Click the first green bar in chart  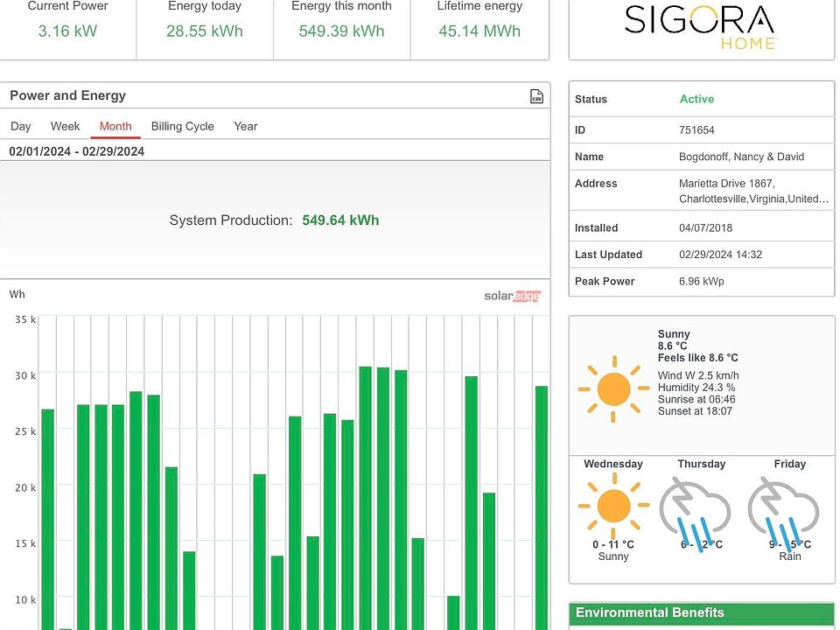[x=47, y=516]
